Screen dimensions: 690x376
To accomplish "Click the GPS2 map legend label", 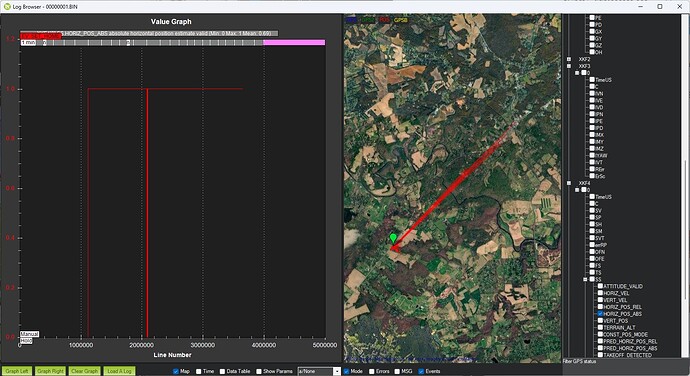I will tap(368, 20).
